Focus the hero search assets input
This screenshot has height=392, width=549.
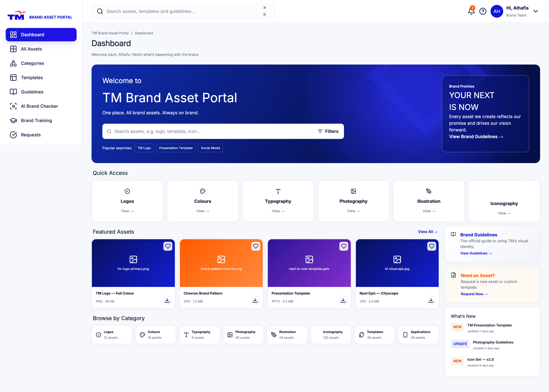tap(207, 131)
